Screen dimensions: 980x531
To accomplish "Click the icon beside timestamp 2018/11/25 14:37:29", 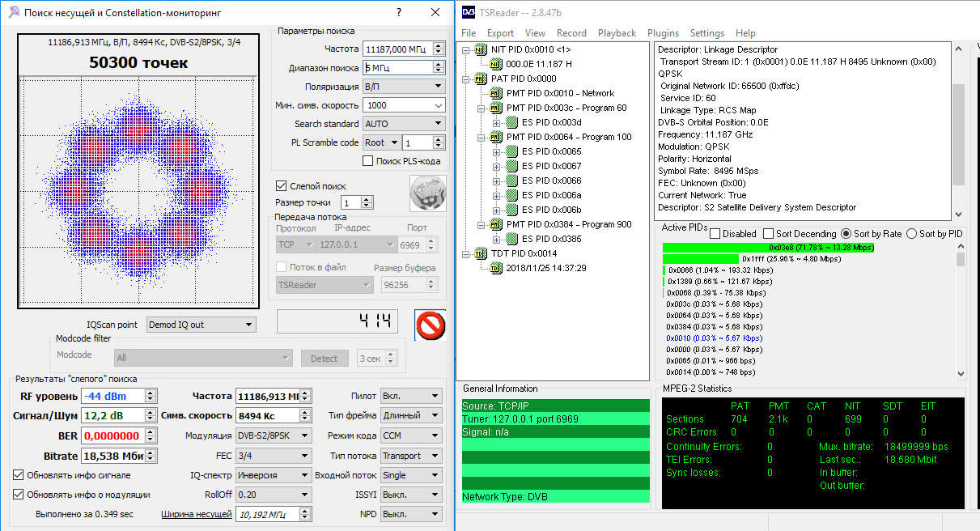I will point(496,268).
